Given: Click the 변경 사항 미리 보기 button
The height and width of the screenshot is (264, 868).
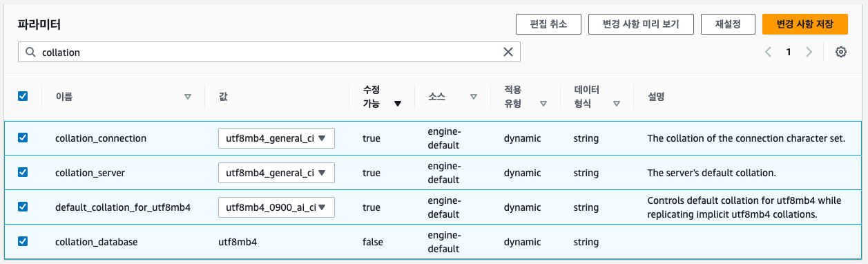Looking at the screenshot, I should (641, 23).
